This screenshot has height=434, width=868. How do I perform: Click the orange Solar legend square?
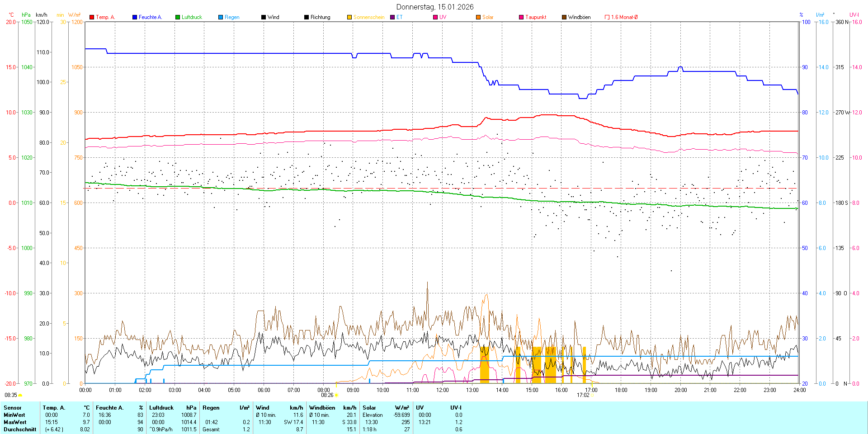pos(478,17)
